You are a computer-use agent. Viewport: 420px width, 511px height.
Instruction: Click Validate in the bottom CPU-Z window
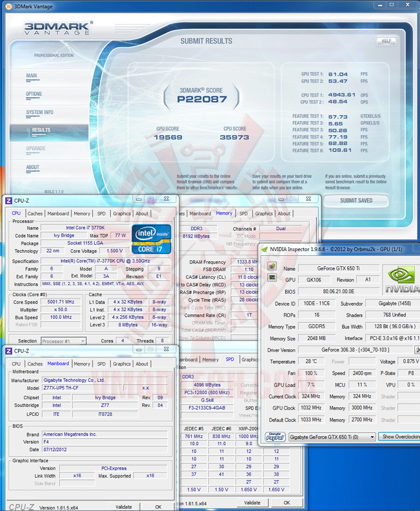pos(124,507)
